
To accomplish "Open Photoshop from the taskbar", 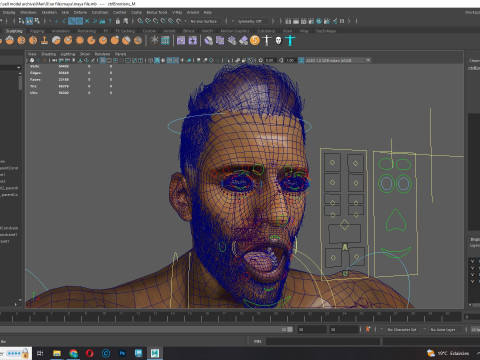I will click(x=122, y=353).
